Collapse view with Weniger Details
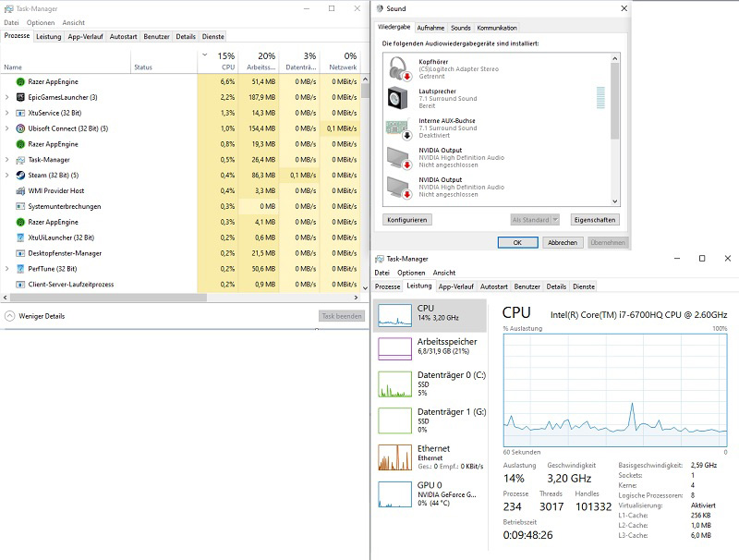This screenshot has height=560, width=739. click(x=34, y=316)
